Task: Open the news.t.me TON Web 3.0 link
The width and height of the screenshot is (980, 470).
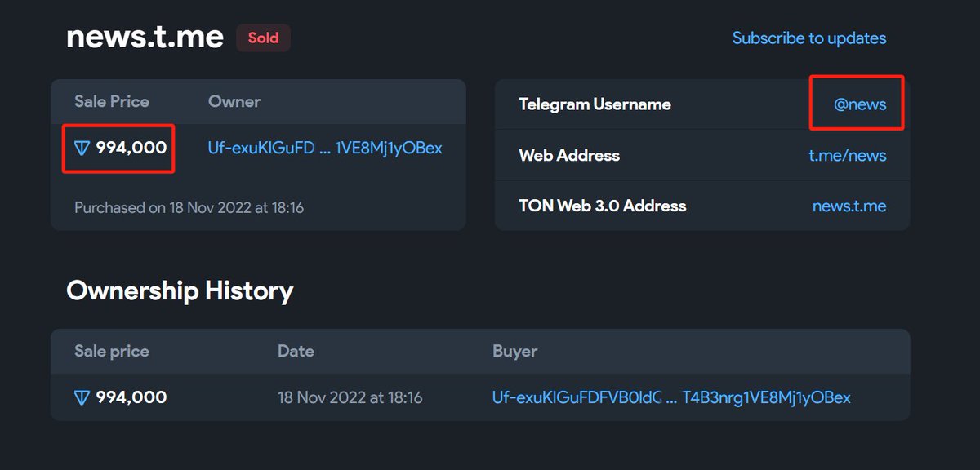Action: point(849,206)
